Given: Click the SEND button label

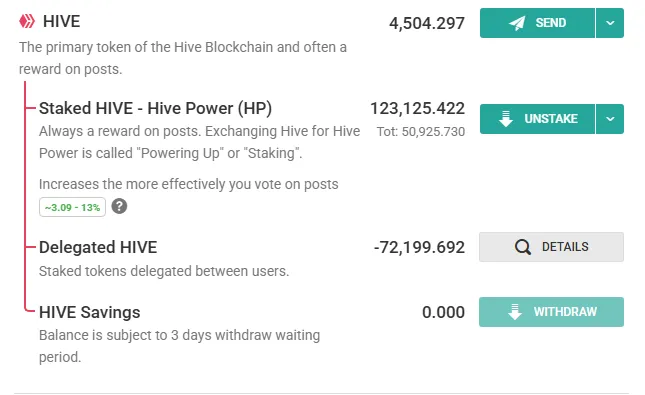Looking at the screenshot, I should pos(551,23).
